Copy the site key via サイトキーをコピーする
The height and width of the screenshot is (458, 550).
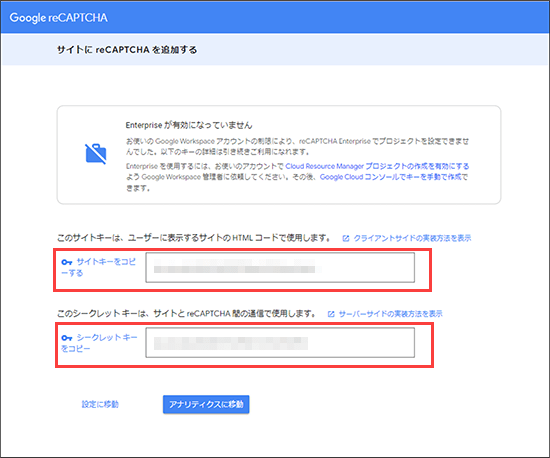click(98, 267)
